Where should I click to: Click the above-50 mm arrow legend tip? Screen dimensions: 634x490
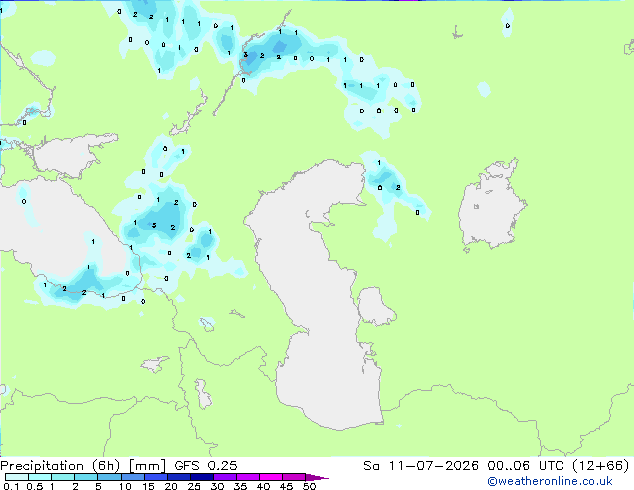coord(317,477)
